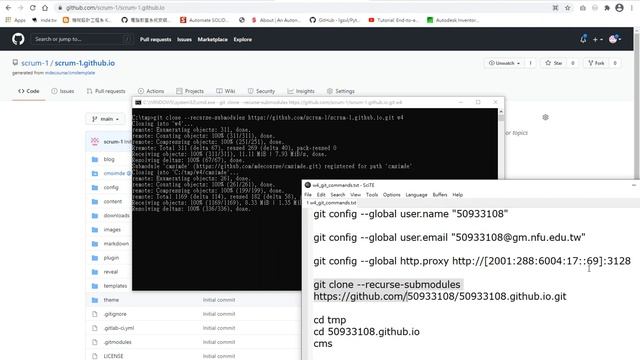Click the Watch/Unwatch dropdown button

tap(504, 63)
